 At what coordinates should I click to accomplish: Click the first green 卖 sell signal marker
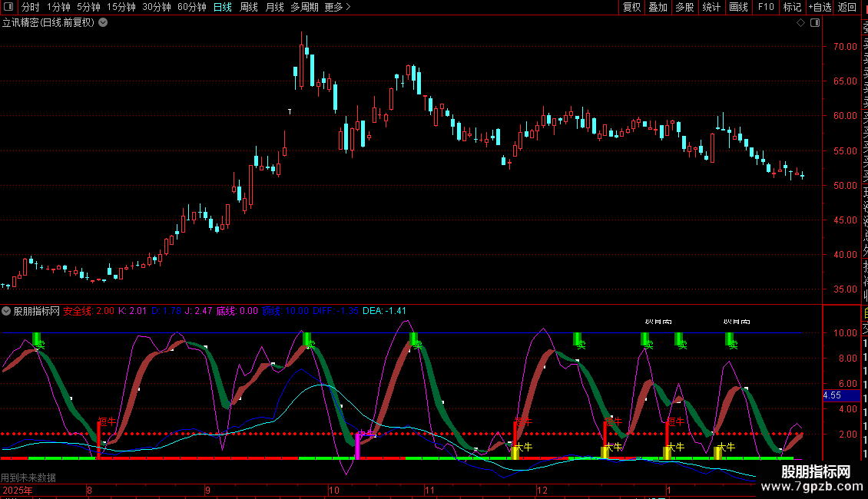coord(36,339)
